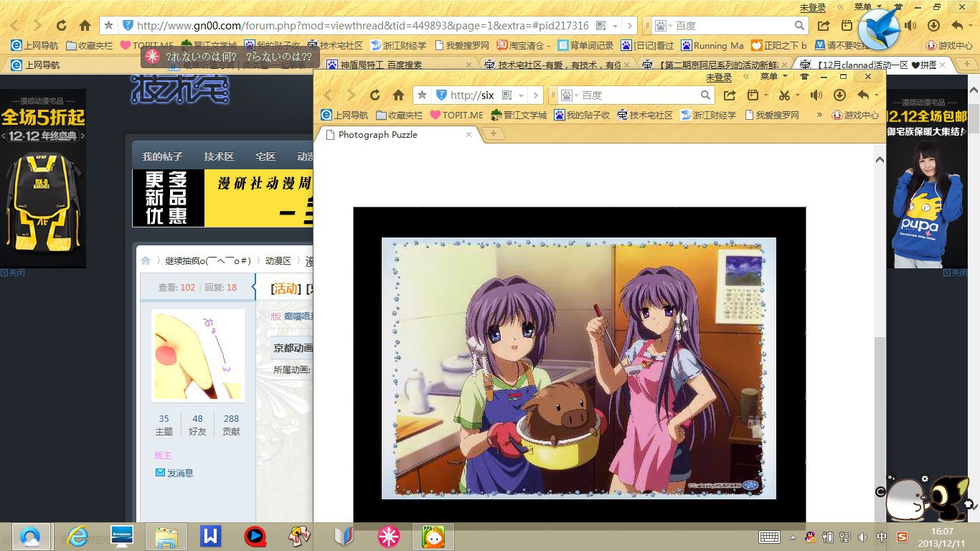Click the scissors screenshot tool icon
The image size is (980, 551).
(x=784, y=95)
